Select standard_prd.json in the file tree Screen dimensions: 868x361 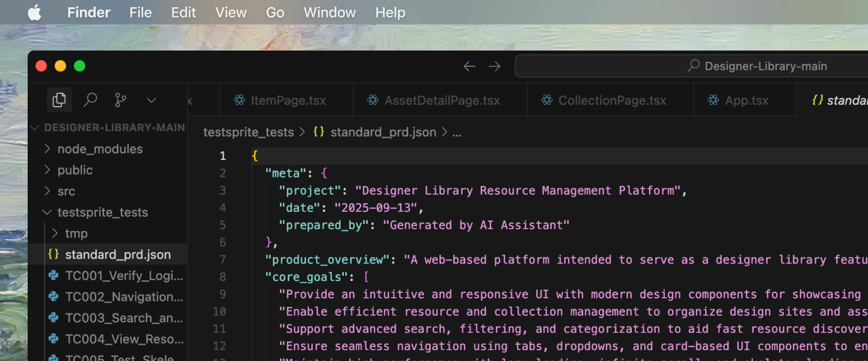click(x=108, y=255)
